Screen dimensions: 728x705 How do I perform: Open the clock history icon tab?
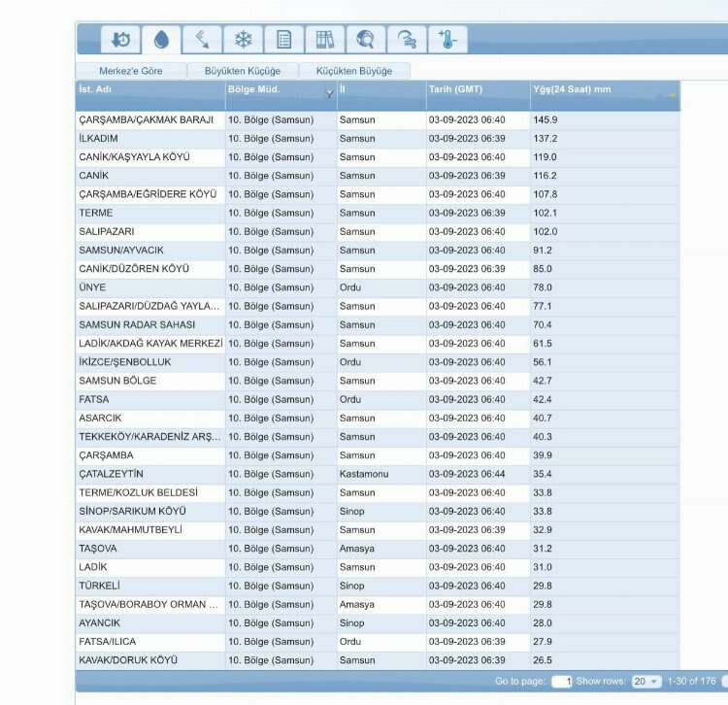(x=121, y=40)
